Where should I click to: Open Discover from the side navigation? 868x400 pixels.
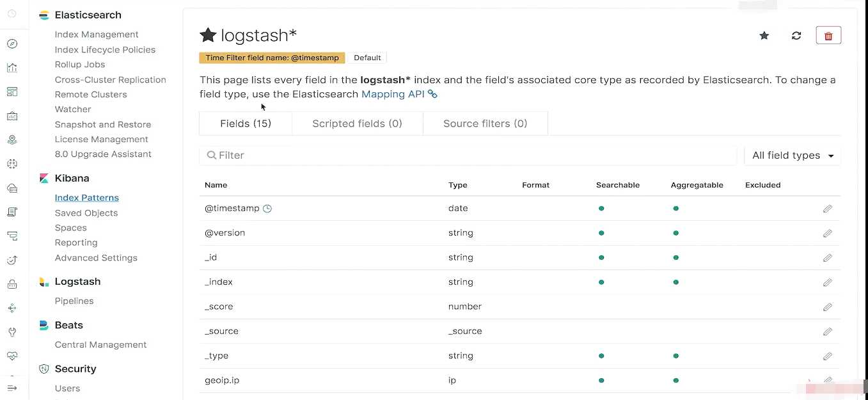pos(12,44)
